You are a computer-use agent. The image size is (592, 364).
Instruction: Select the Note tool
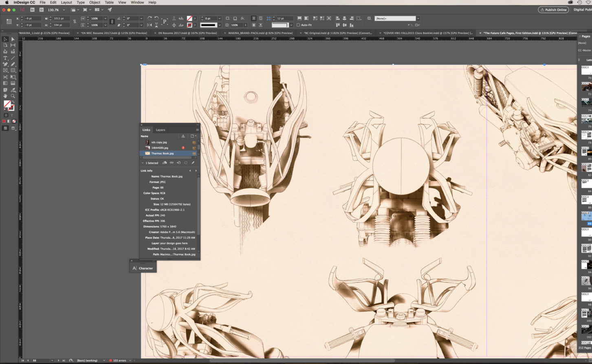tap(5, 90)
